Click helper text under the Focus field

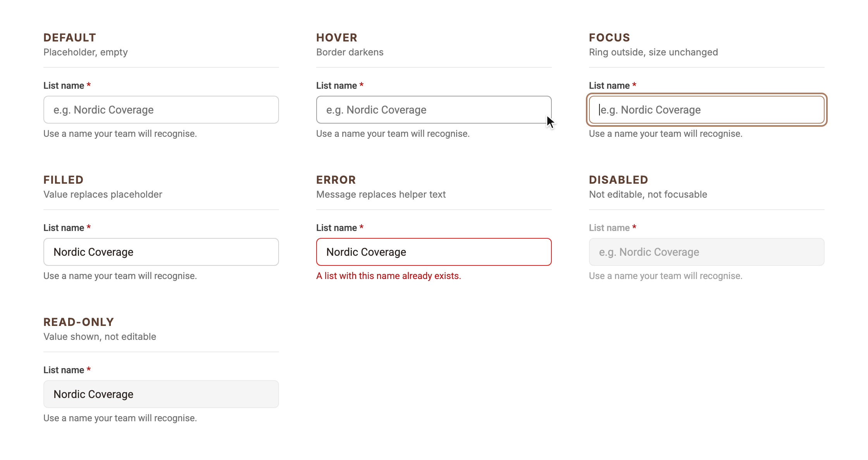pos(666,134)
